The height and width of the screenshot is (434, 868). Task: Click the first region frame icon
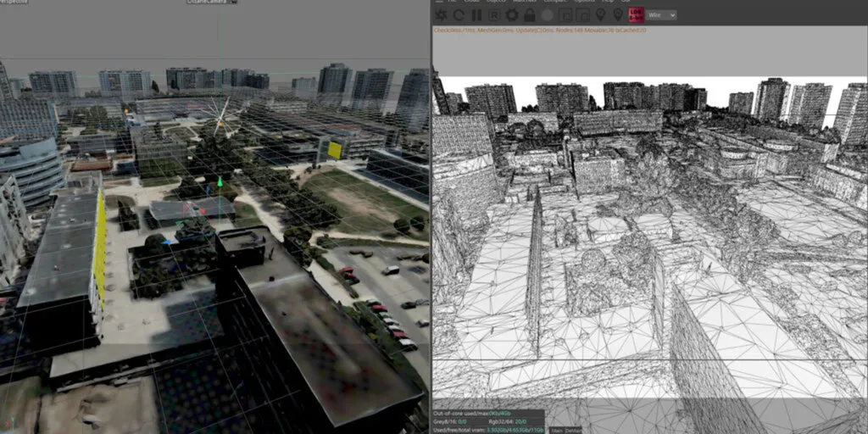[x=565, y=15]
